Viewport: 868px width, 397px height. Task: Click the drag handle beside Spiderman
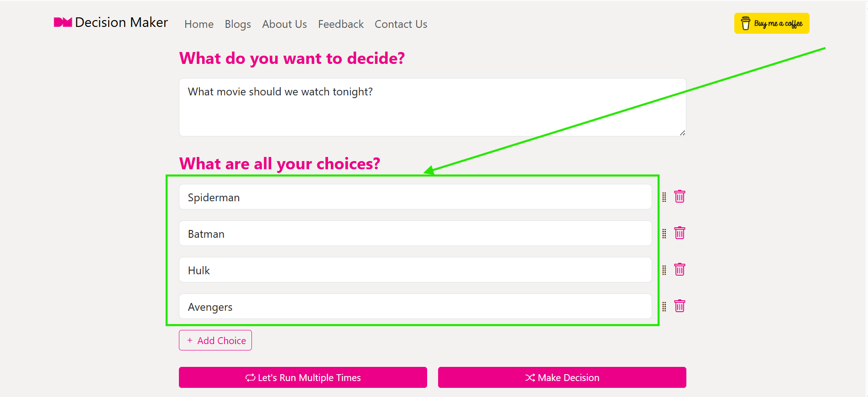point(664,197)
